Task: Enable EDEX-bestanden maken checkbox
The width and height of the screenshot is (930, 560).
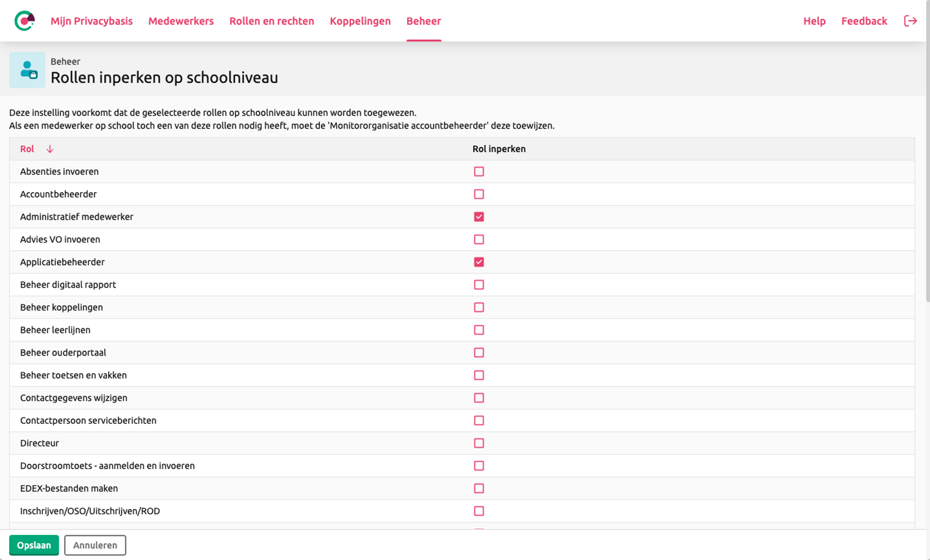Action: (479, 488)
